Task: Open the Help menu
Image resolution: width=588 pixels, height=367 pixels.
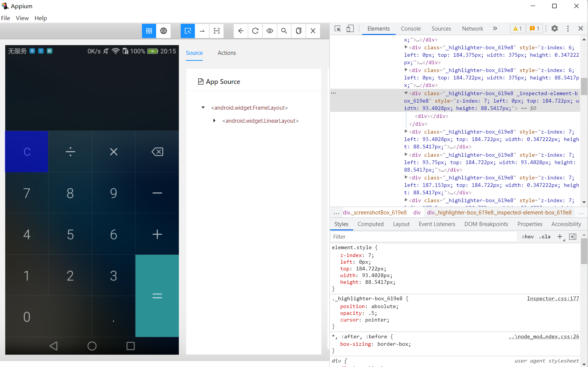Action: tap(41, 18)
